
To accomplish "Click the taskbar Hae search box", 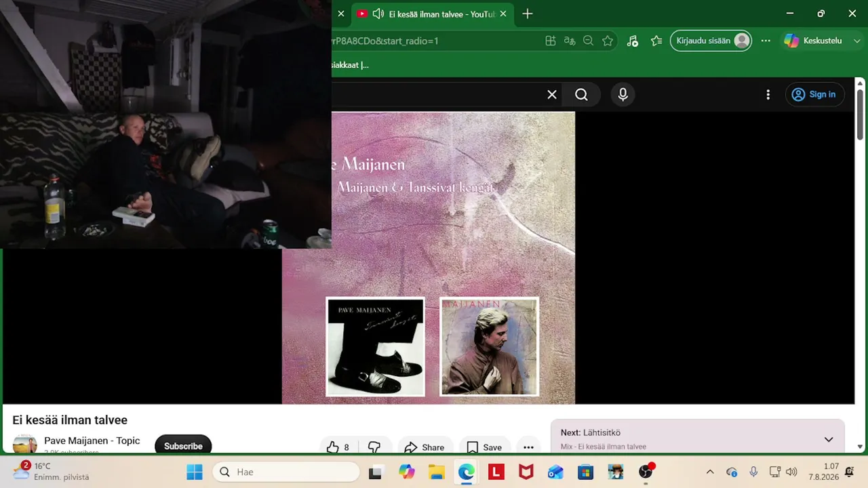I will tap(286, 472).
